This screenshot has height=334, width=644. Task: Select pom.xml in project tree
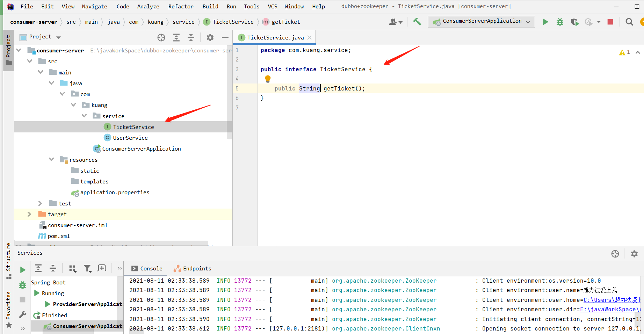(x=59, y=236)
